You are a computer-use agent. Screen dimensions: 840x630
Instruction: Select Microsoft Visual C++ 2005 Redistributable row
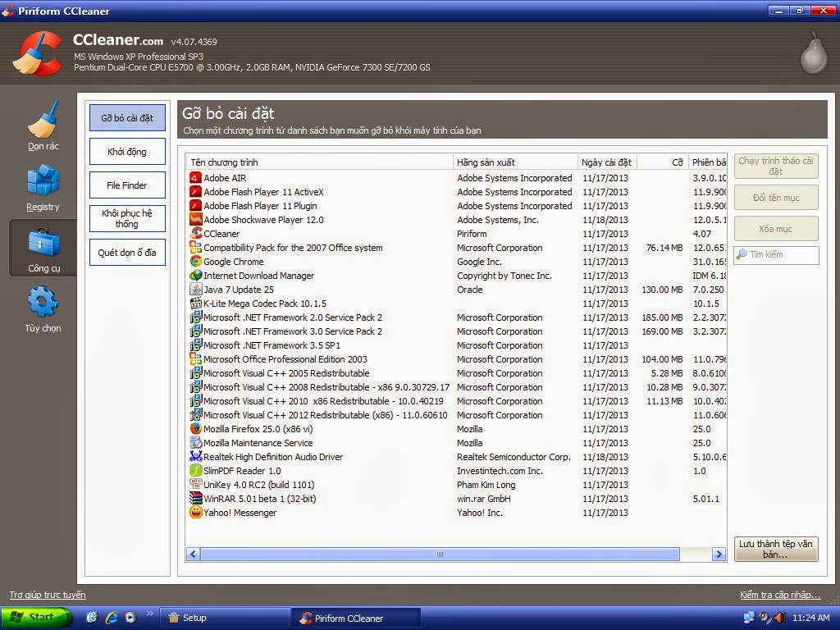tap(457, 373)
